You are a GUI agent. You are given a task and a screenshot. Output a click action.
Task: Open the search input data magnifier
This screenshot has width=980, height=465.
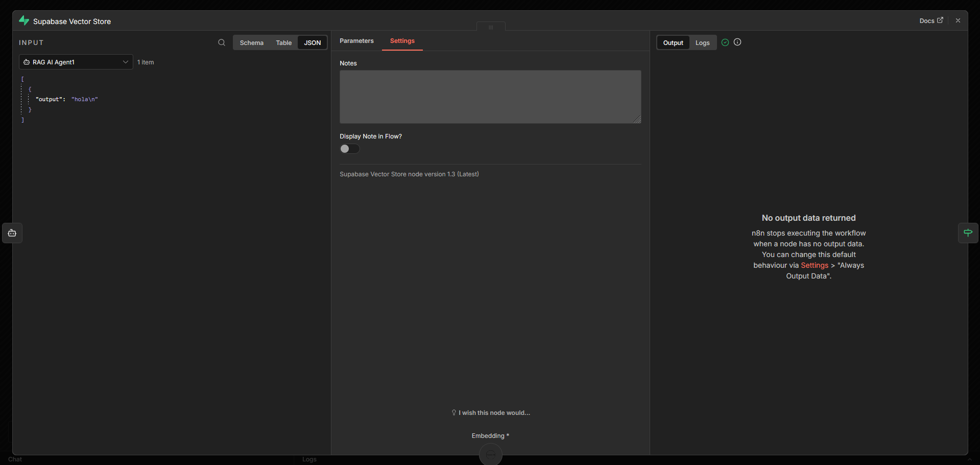point(222,42)
